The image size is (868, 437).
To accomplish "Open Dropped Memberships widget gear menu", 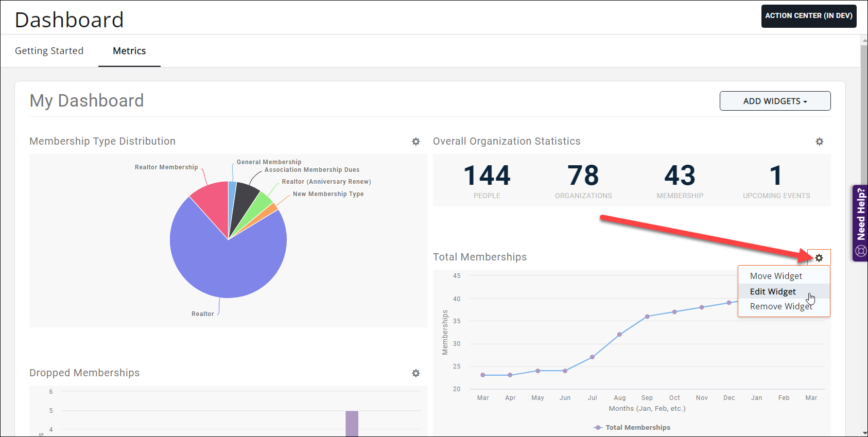I will (416, 373).
